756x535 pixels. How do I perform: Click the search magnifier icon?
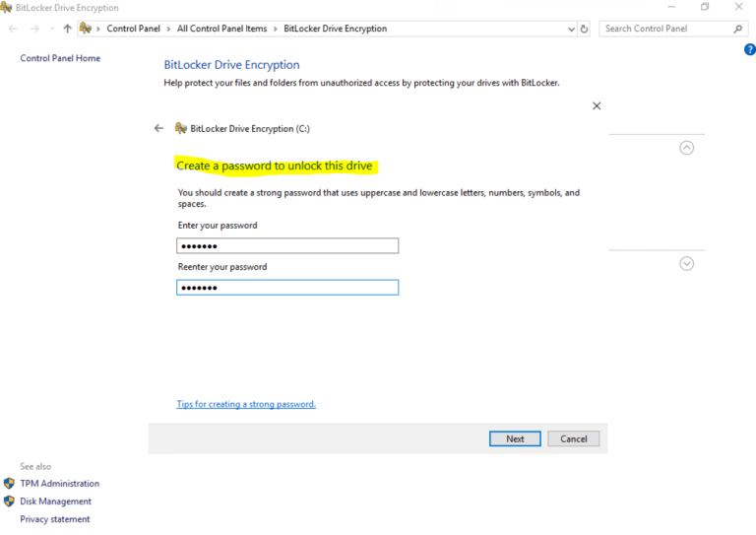(737, 29)
